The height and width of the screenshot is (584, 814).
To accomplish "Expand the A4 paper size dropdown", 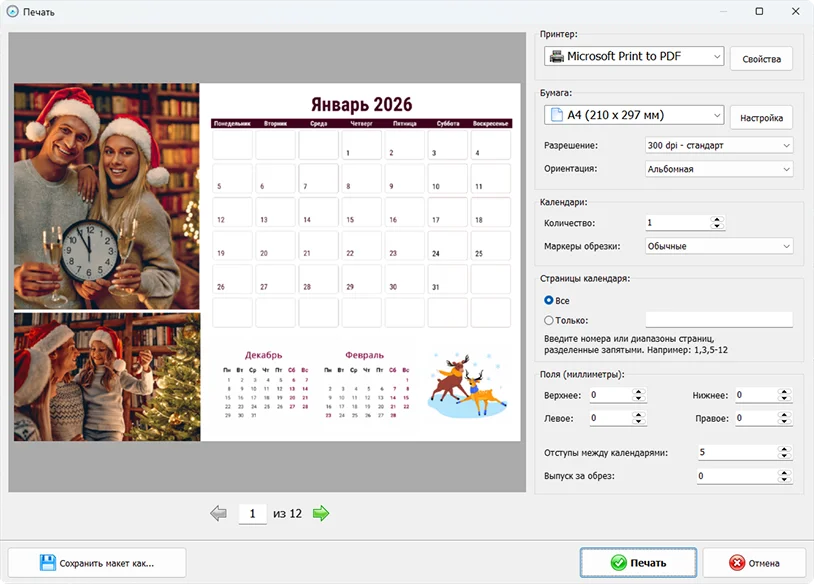I will tap(633, 115).
